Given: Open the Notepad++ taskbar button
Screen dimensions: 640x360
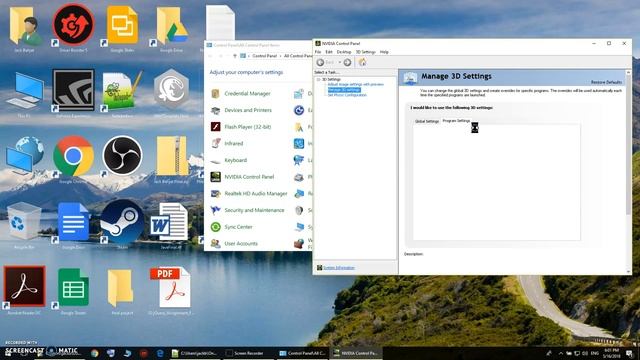Looking at the screenshot, I should (x=196, y=353).
